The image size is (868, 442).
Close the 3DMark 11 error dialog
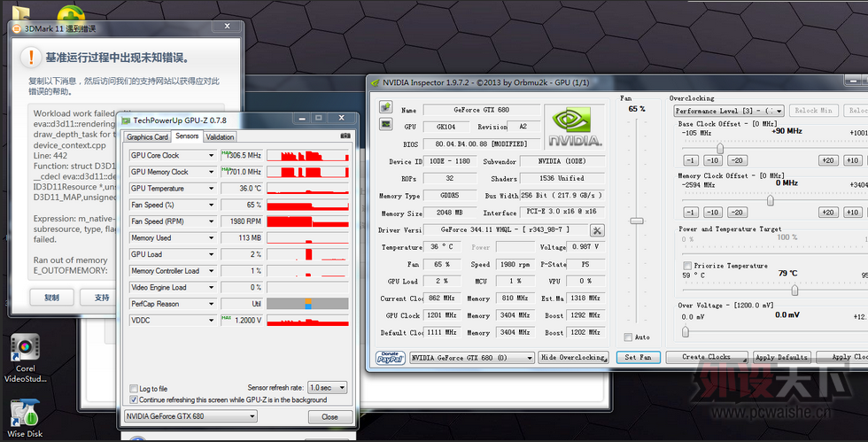[x=227, y=27]
